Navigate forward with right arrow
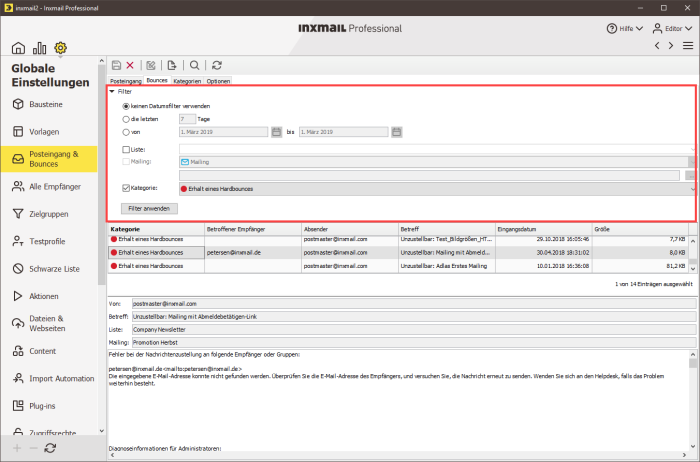 [x=671, y=46]
